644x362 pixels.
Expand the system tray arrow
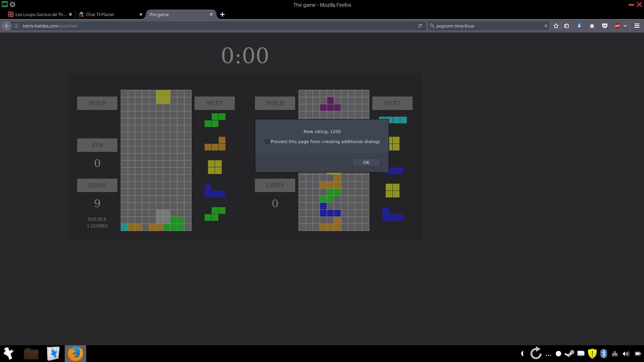pos(522,354)
